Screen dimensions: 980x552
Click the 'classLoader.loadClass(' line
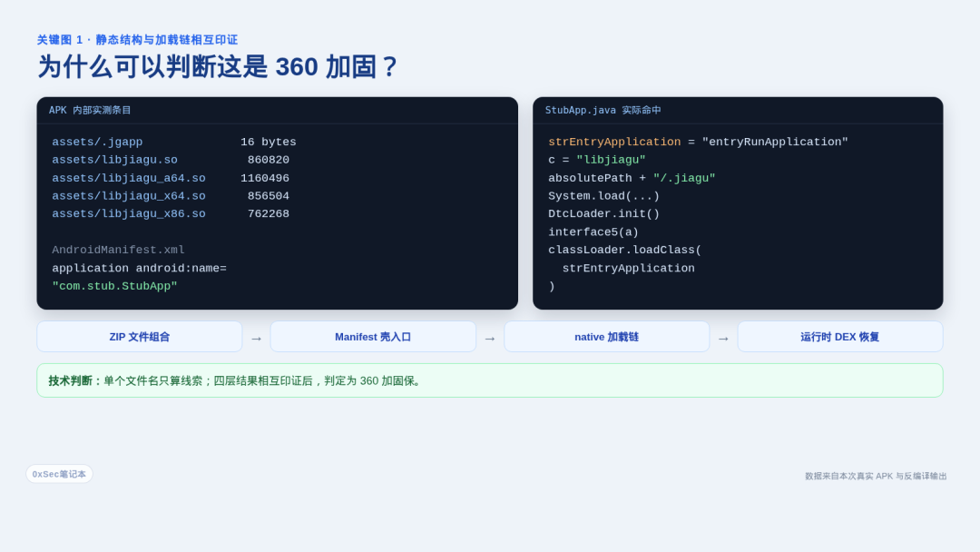pos(625,250)
